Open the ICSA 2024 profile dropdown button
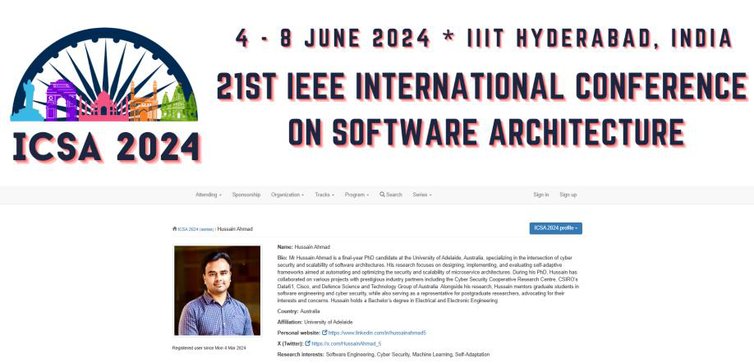The width and height of the screenshot is (754, 363). click(555, 228)
